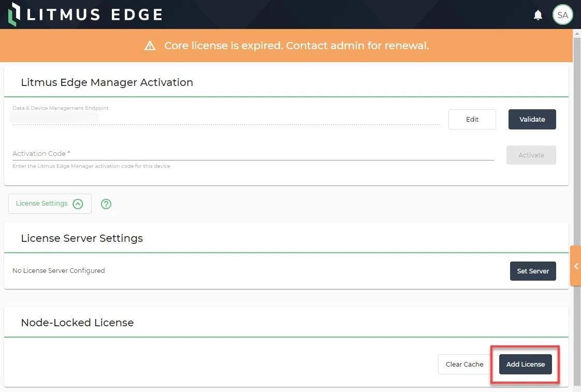Click the 'Node-Locked License' heading
The width and height of the screenshot is (581, 392).
(x=77, y=323)
